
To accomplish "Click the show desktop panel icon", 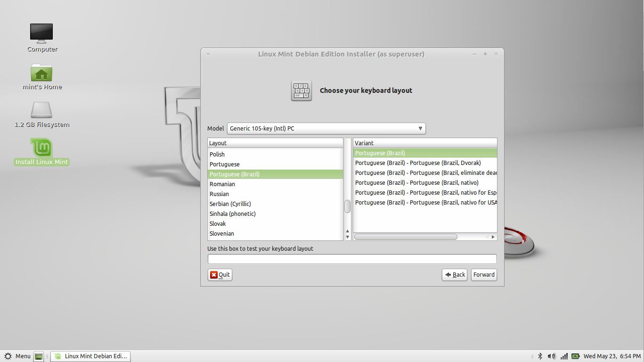I will (x=39, y=356).
